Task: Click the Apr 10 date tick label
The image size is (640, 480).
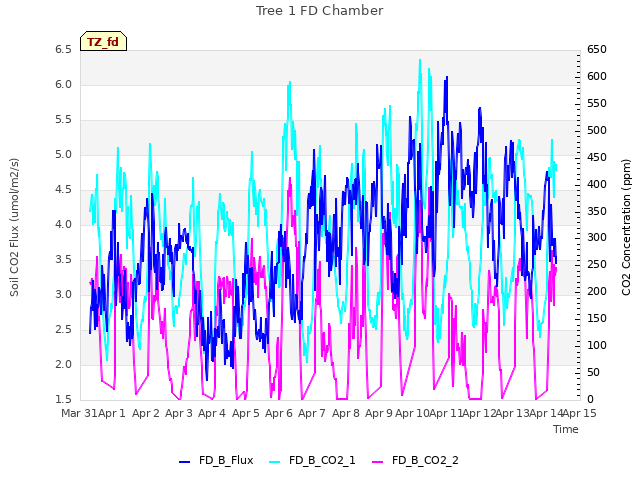Action: click(x=412, y=413)
